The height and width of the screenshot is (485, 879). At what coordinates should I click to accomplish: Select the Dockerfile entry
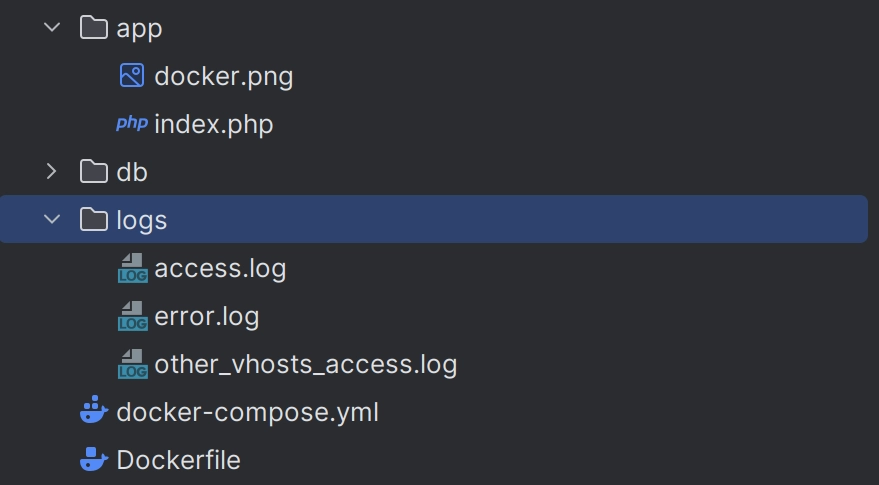178,460
